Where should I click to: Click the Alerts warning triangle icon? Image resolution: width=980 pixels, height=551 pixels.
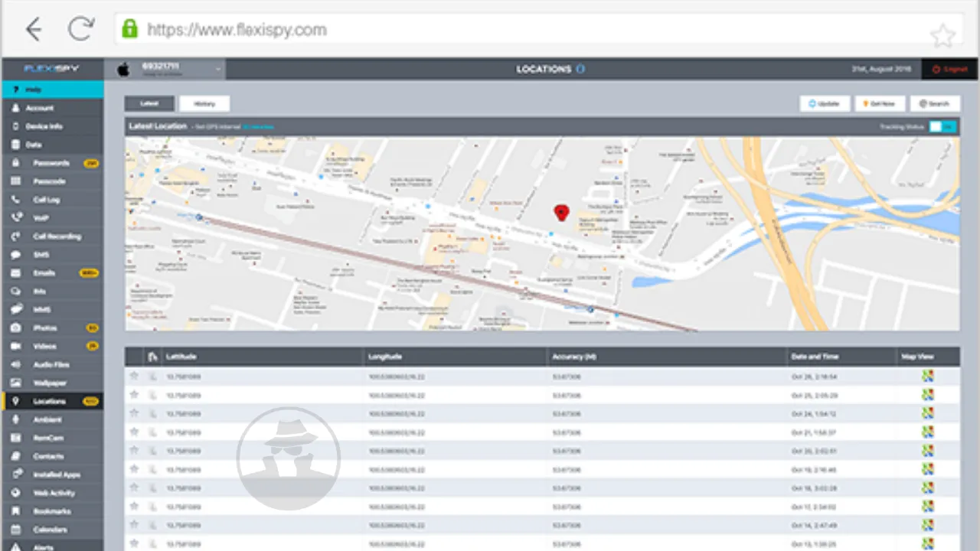coord(16,546)
